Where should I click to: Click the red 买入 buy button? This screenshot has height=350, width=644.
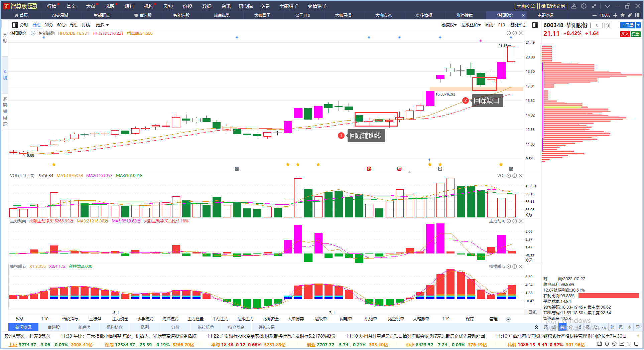[625, 34]
